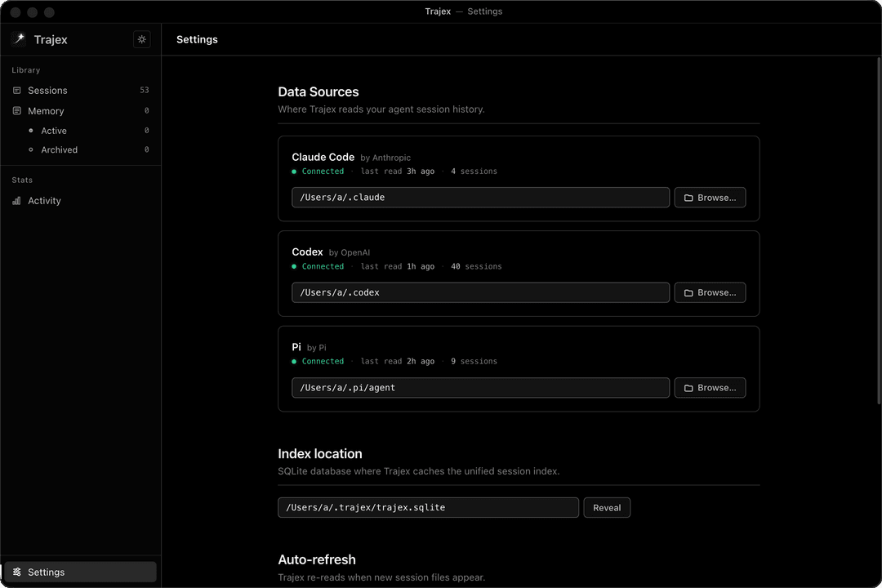Open the Memory section
This screenshot has height=588, width=882.
click(80, 111)
